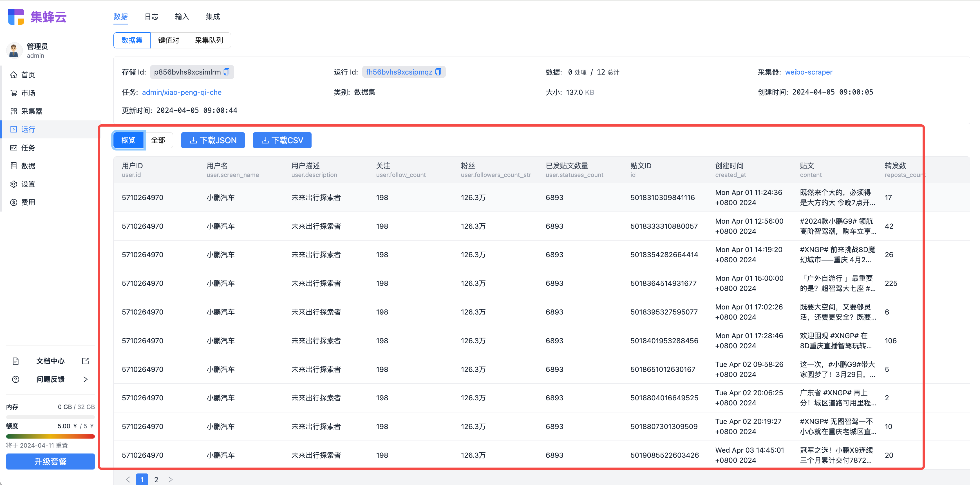Click the cart icon beside 市场
Screen dimensions: 980x485
tap(14, 93)
